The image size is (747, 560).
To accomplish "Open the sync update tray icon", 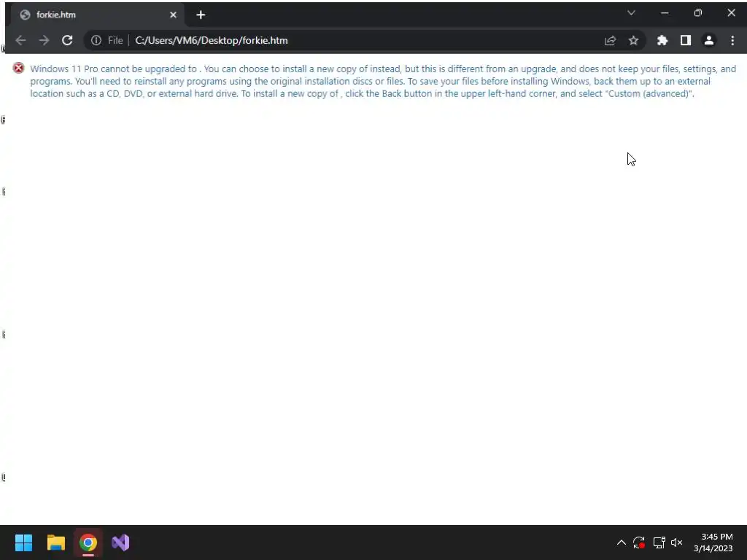I will pyautogui.click(x=639, y=542).
